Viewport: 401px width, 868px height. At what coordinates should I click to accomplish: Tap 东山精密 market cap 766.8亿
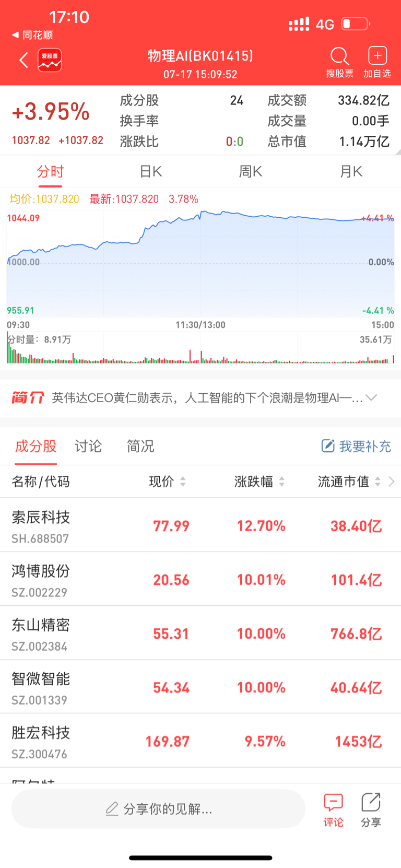356,634
